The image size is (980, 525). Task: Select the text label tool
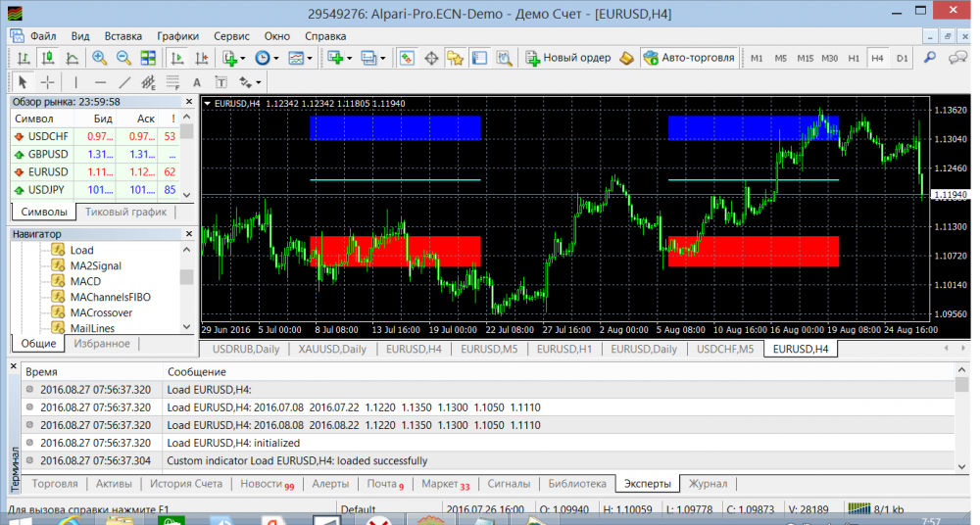[x=220, y=82]
